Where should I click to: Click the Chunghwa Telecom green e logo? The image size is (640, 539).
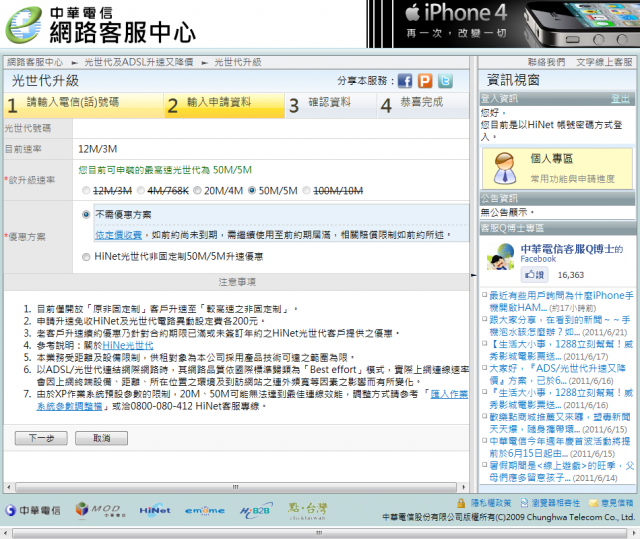(x=23, y=24)
